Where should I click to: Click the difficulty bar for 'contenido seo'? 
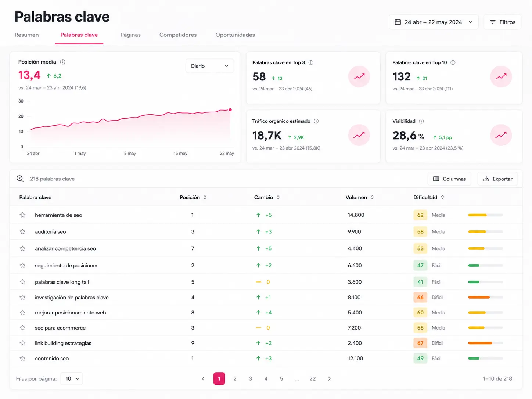tap(485, 358)
